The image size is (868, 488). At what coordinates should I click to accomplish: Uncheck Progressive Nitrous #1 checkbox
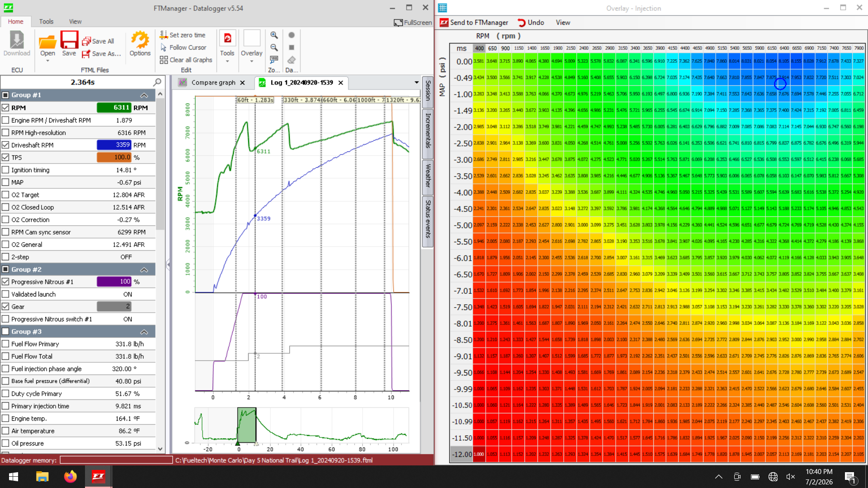[5, 282]
